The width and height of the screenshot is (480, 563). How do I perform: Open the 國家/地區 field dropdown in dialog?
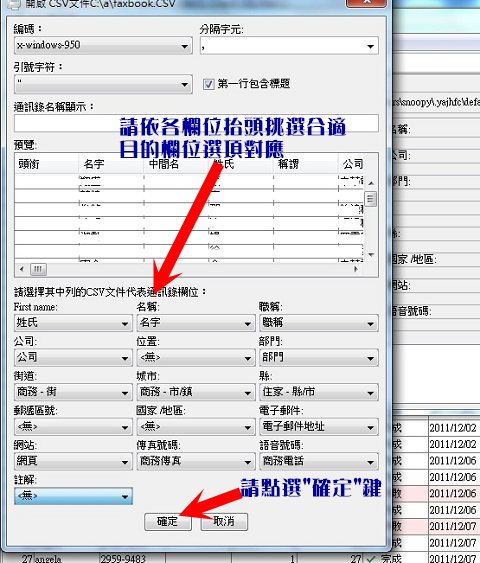(196, 427)
